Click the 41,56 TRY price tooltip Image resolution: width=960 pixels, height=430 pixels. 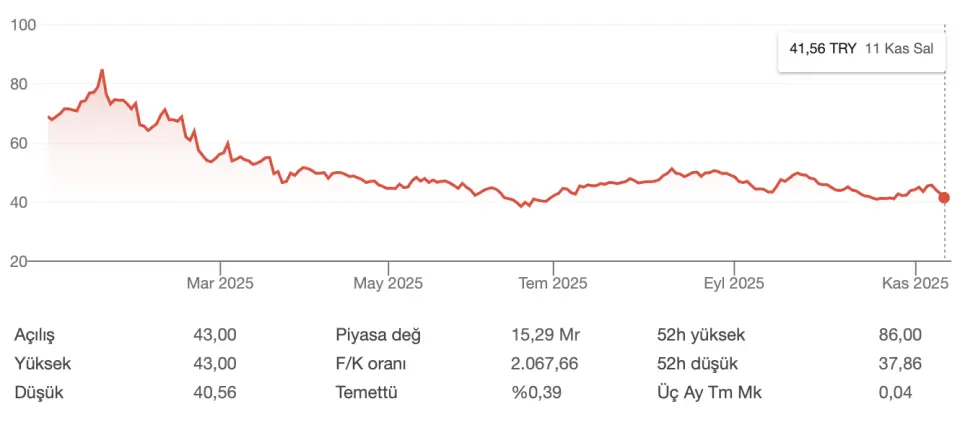pyautogui.click(x=861, y=48)
